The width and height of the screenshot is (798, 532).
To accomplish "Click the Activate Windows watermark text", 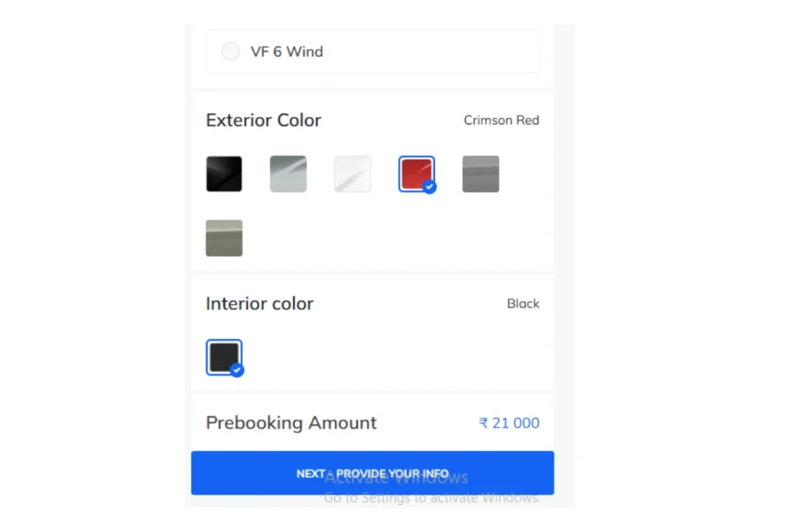I will (396, 477).
